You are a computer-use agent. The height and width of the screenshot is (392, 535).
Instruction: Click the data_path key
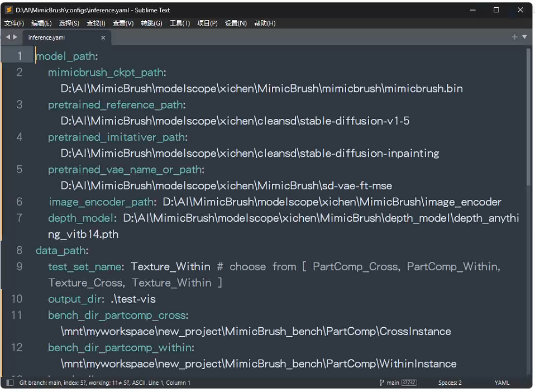(62, 251)
